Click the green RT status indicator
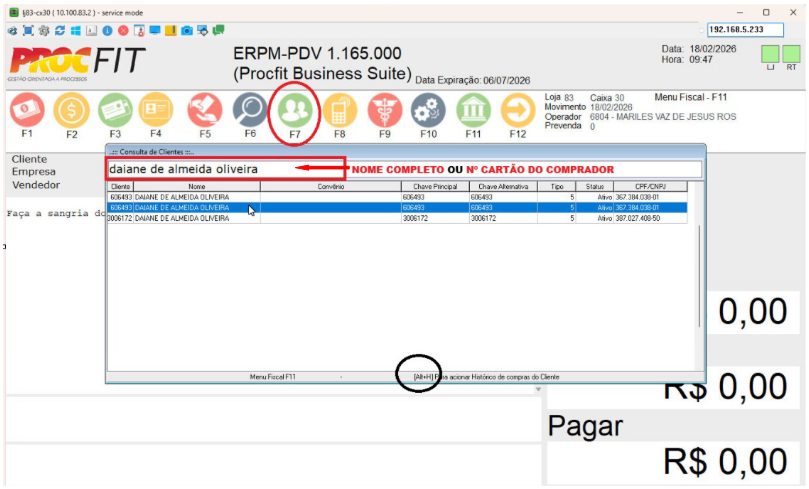809x489 pixels. pos(791,53)
